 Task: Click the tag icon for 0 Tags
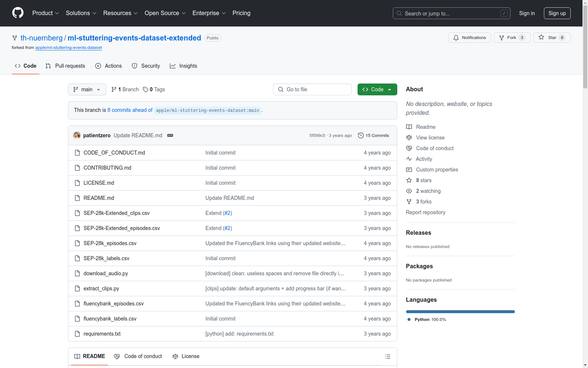click(x=146, y=89)
